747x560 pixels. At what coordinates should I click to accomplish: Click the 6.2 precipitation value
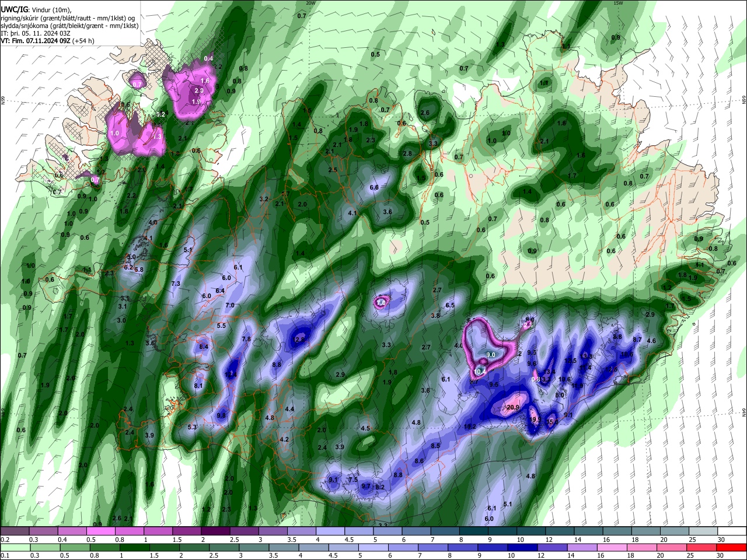tap(128, 267)
